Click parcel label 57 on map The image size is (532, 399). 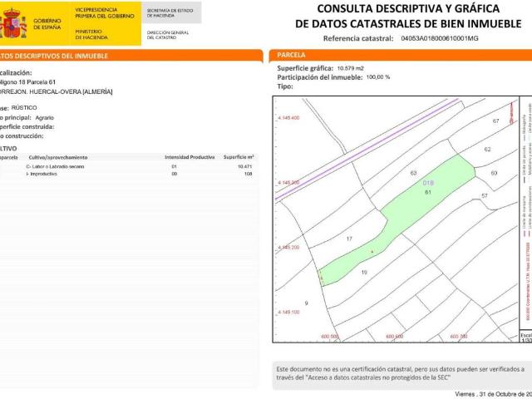tap(485, 196)
